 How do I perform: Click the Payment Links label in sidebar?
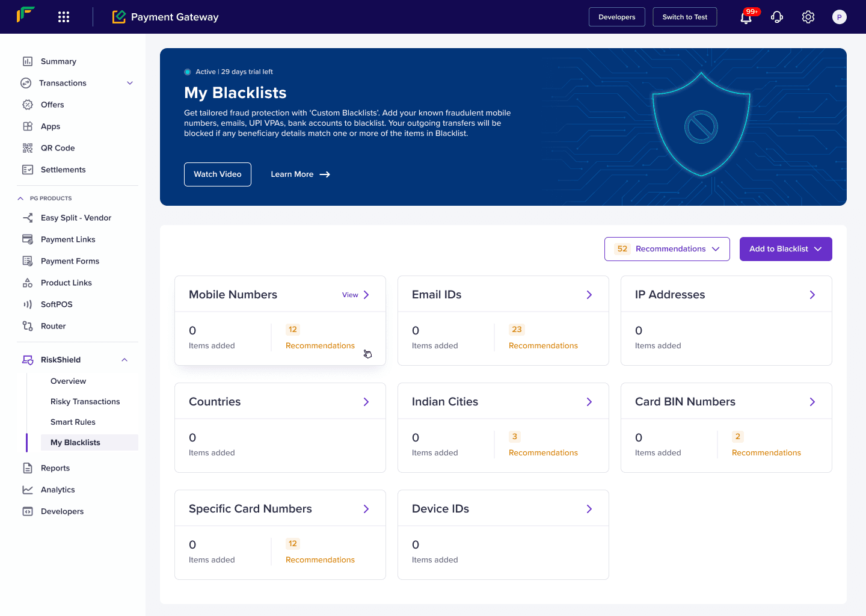point(68,239)
